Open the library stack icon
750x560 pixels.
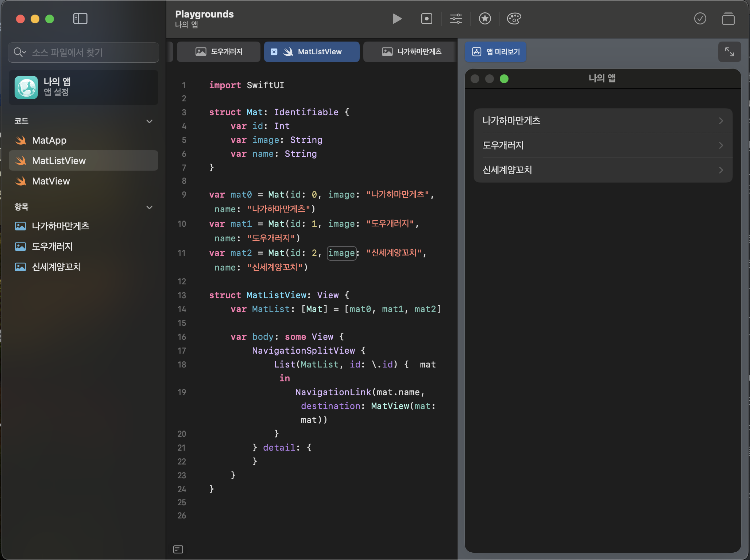(728, 19)
